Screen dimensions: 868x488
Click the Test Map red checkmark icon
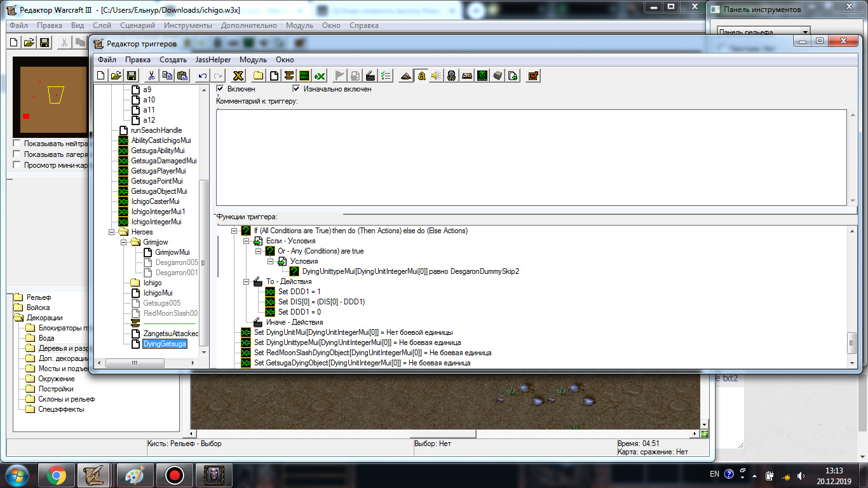pyautogui.click(x=533, y=76)
